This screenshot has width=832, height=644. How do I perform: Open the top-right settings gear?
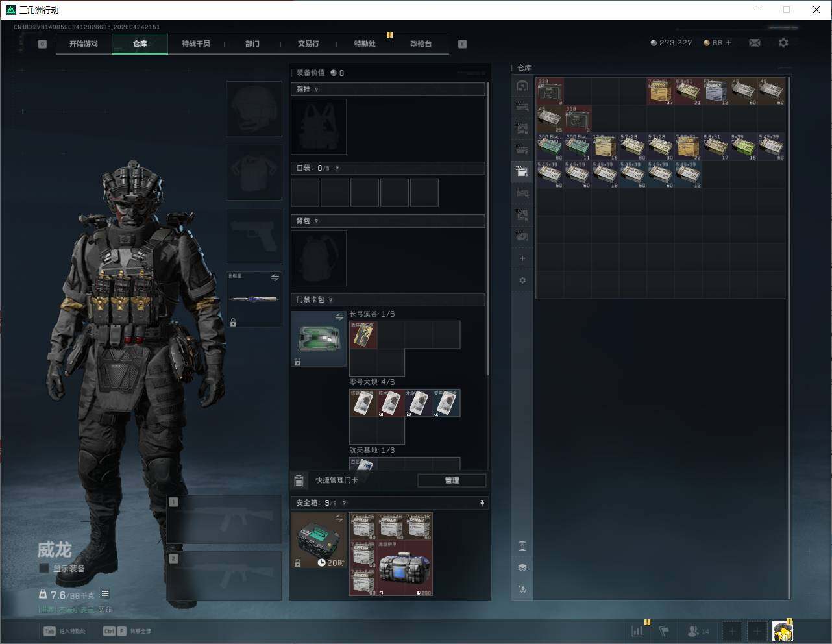tap(783, 43)
